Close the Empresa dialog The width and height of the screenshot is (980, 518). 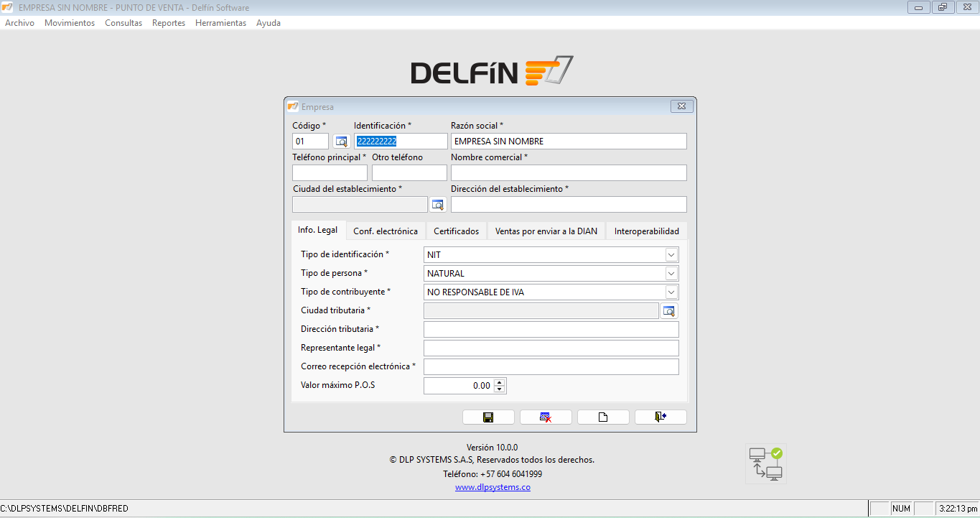point(681,106)
